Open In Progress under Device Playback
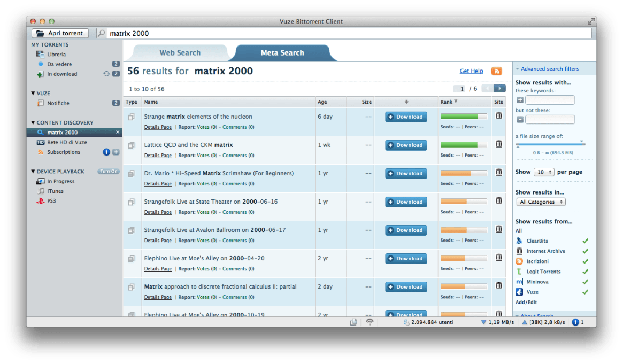The height and width of the screenshot is (364, 623). [x=60, y=181]
